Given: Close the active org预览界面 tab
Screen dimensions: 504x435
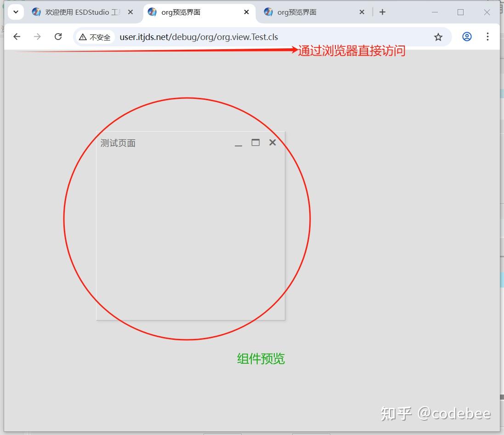Looking at the screenshot, I should tap(247, 12).
